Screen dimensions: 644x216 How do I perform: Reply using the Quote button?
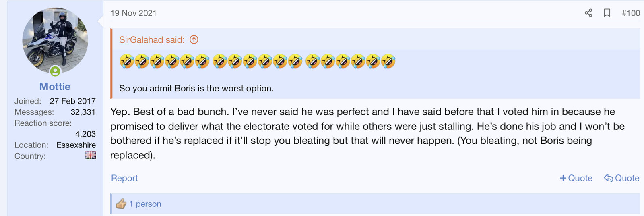pos(622,178)
